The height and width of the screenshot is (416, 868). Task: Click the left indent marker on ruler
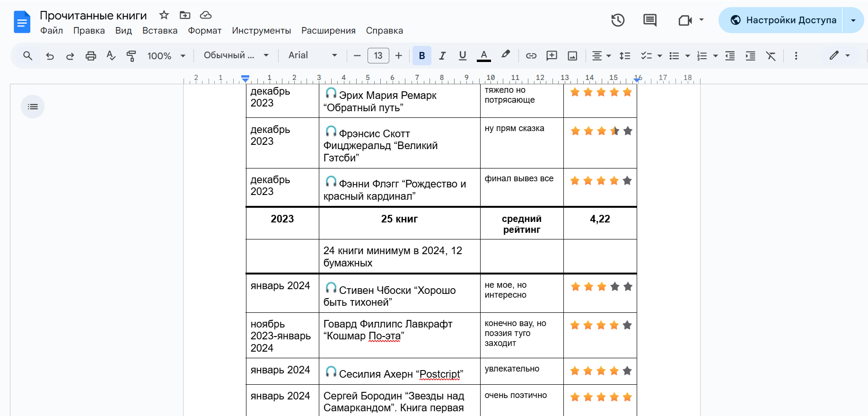click(x=245, y=79)
